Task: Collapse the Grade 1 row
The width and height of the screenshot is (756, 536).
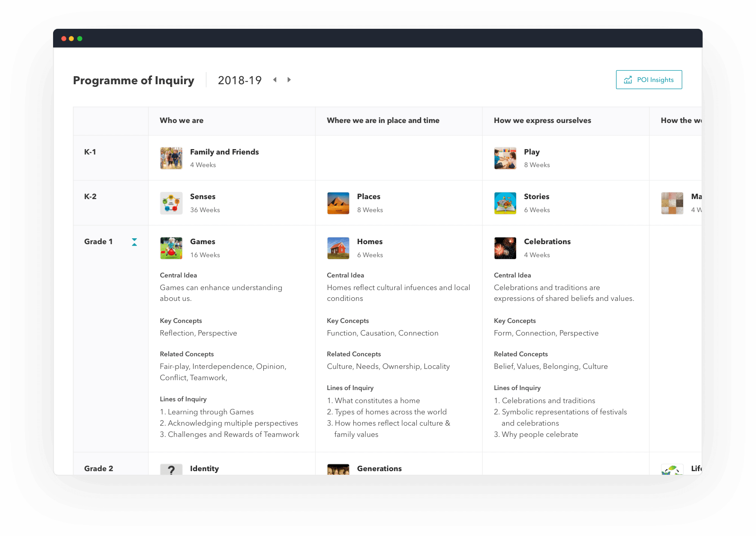Action: 134,242
